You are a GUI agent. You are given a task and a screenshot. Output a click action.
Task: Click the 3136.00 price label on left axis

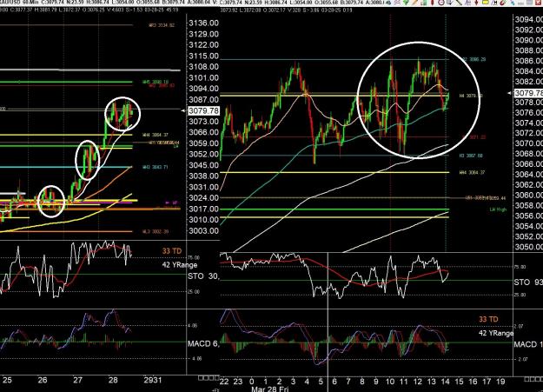[x=203, y=23]
